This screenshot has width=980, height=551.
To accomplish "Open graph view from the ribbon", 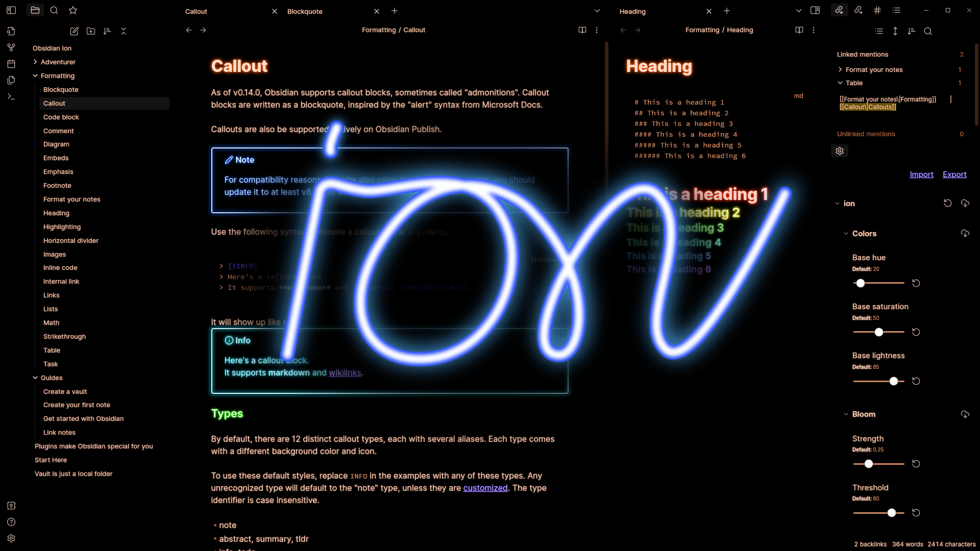I will 11,47.
